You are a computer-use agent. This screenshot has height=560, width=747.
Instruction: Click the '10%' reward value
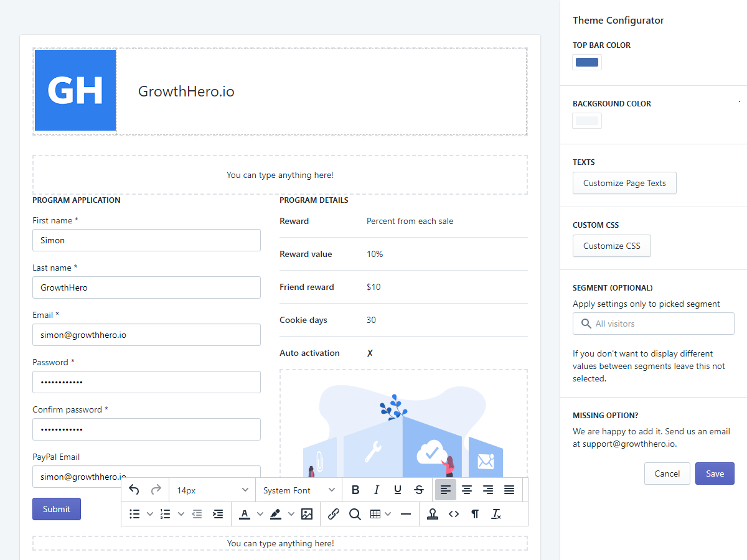(x=375, y=254)
